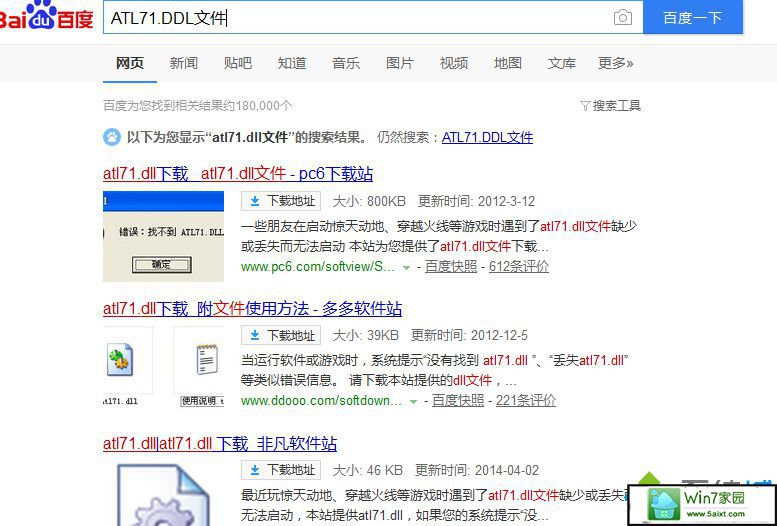Click the search box containing ATL71.DDL文件
Image resolution: width=777 pixels, height=526 pixels.
point(373,17)
